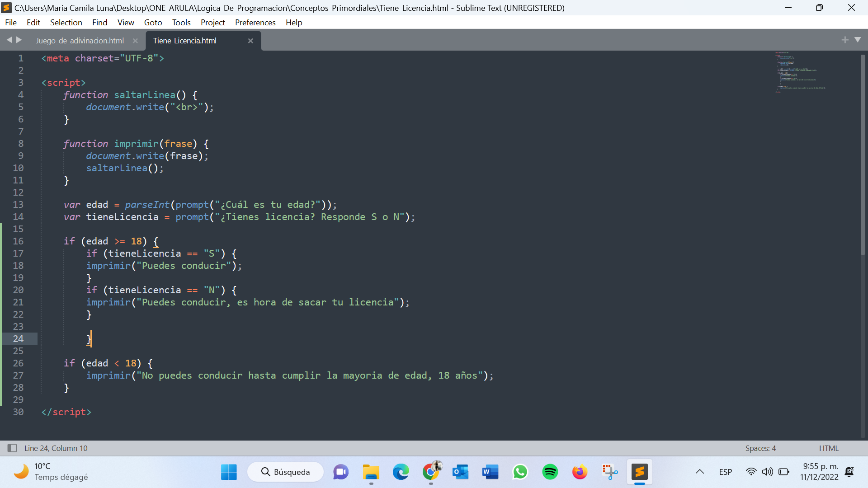Click the close tab button on Tiene_Licencia.html
The height and width of the screenshot is (488, 868).
pos(250,41)
